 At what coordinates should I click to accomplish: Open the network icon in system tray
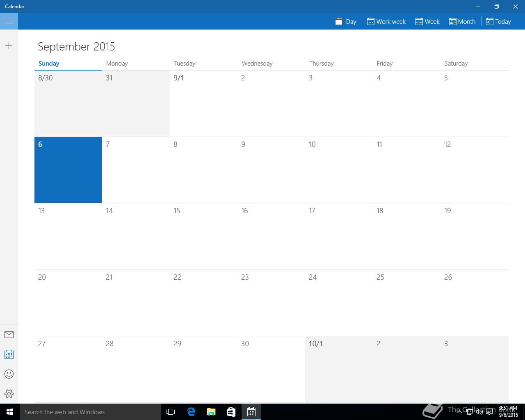pos(470,412)
